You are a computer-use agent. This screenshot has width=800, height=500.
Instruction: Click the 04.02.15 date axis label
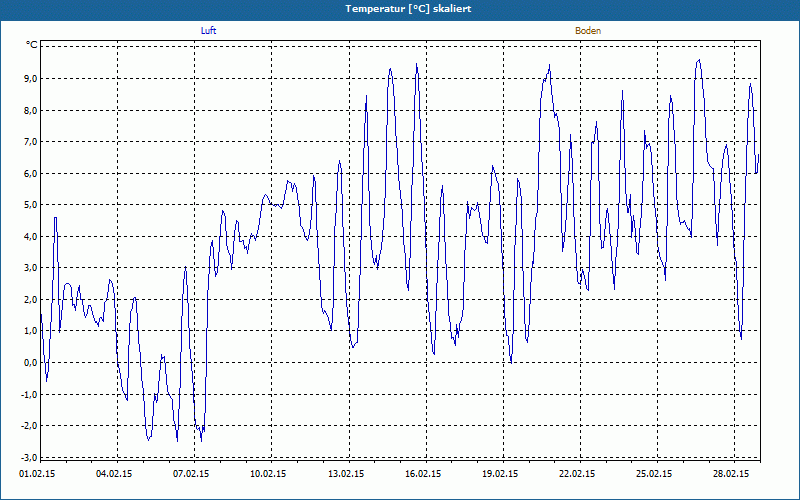pyautogui.click(x=114, y=474)
